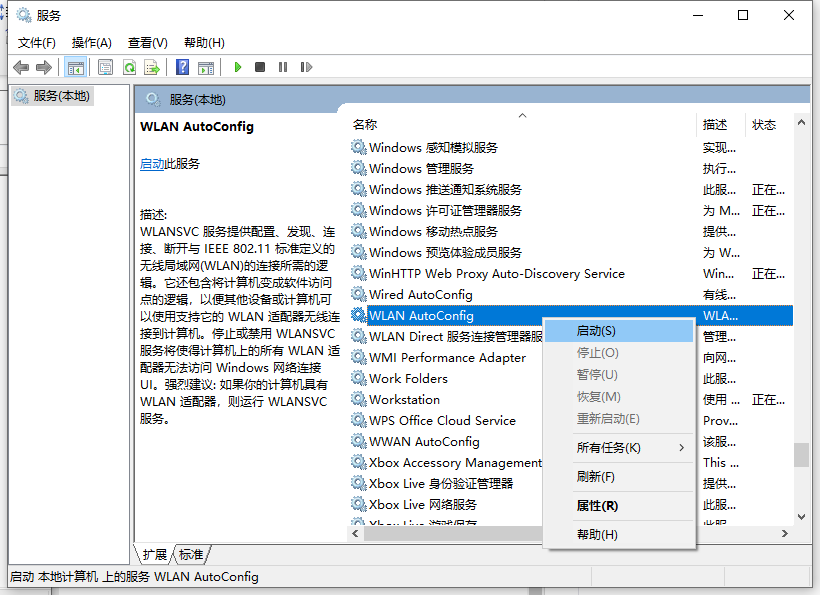Select the Xbox Live 身份验证管理器 row
The width and height of the screenshot is (820, 595).
[x=446, y=484]
